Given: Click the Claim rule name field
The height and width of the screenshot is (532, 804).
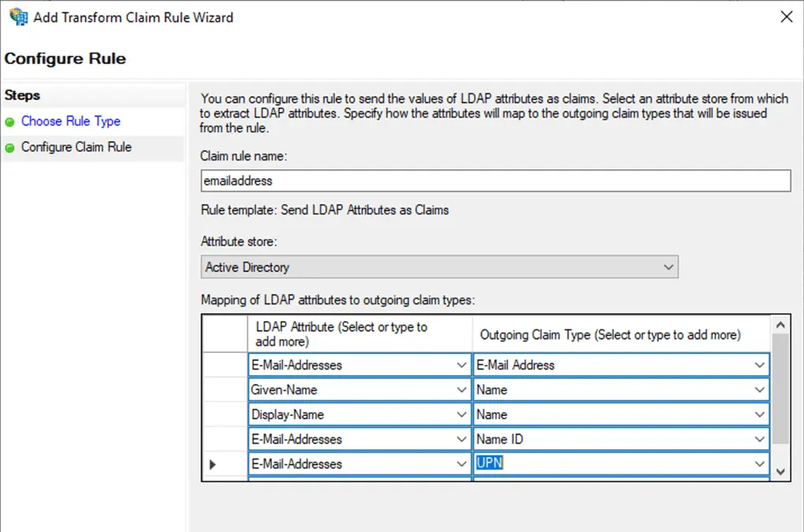Looking at the screenshot, I should point(495,180).
